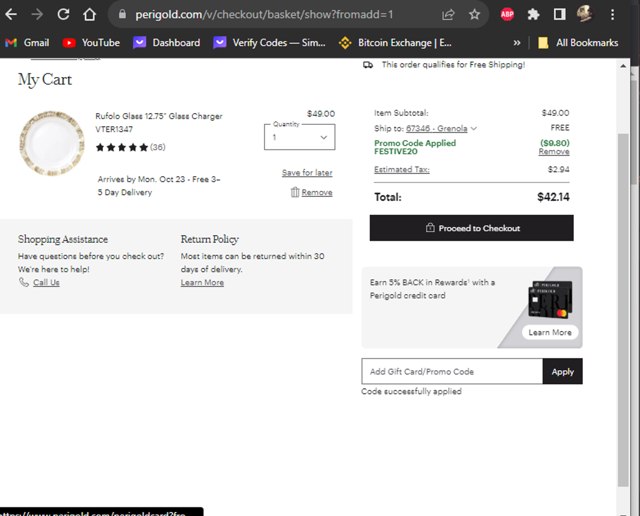Select the perigold.com address bar URL
The height and width of the screenshot is (516, 640).
(x=264, y=15)
